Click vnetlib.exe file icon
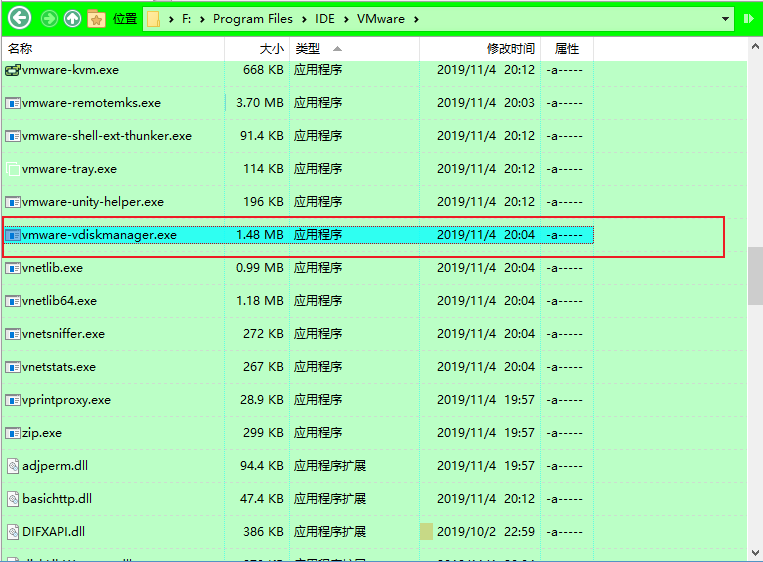The height and width of the screenshot is (562, 763). point(13,268)
